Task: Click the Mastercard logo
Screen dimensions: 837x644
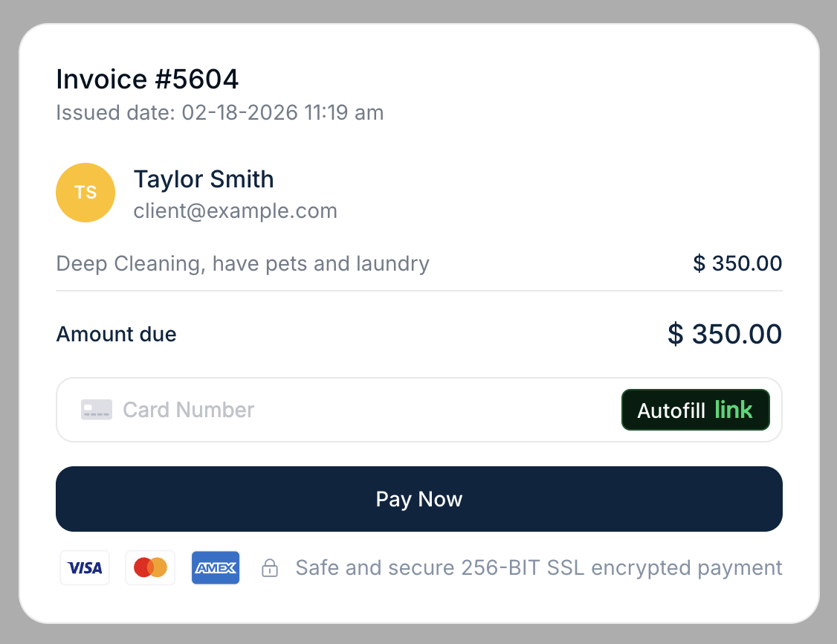Action: 150,568
